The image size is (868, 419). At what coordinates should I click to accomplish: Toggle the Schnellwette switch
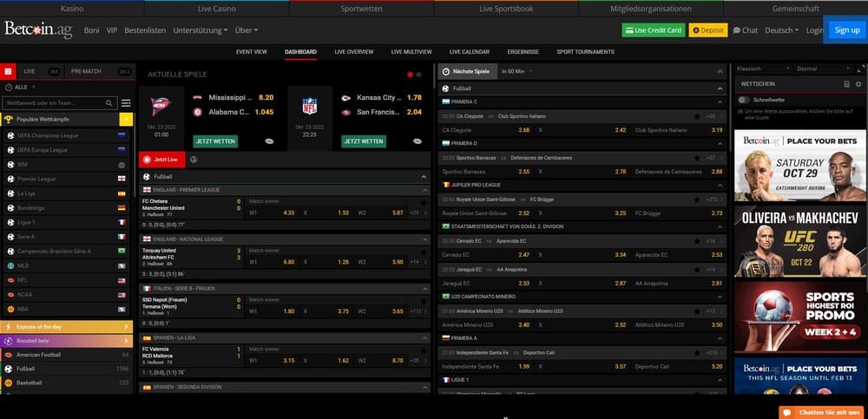point(744,100)
